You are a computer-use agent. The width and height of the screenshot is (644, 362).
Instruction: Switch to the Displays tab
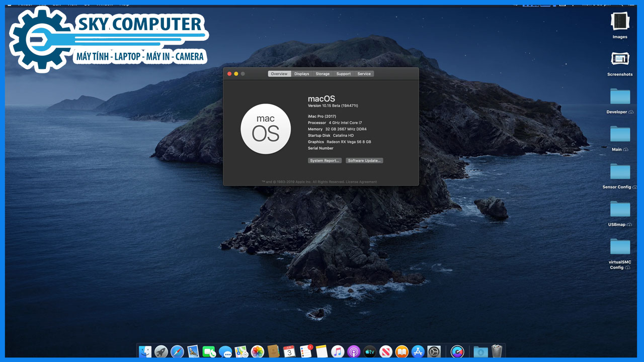click(x=302, y=74)
